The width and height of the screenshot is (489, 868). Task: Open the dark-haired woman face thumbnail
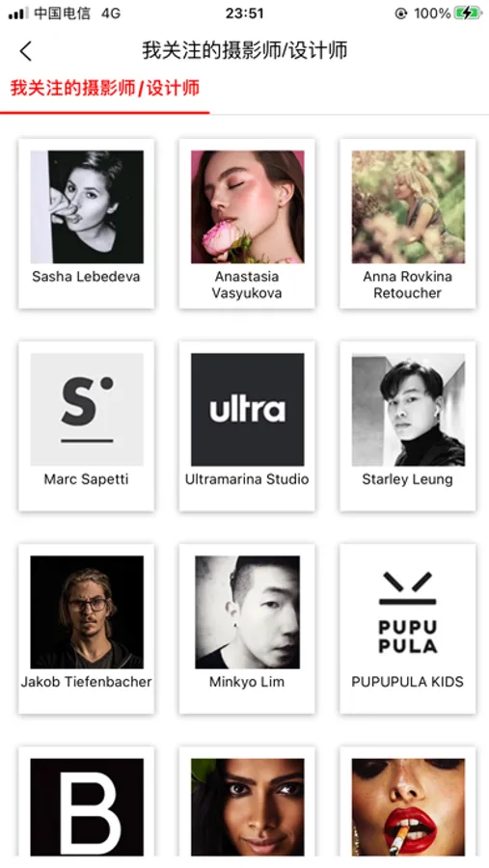pos(248,807)
